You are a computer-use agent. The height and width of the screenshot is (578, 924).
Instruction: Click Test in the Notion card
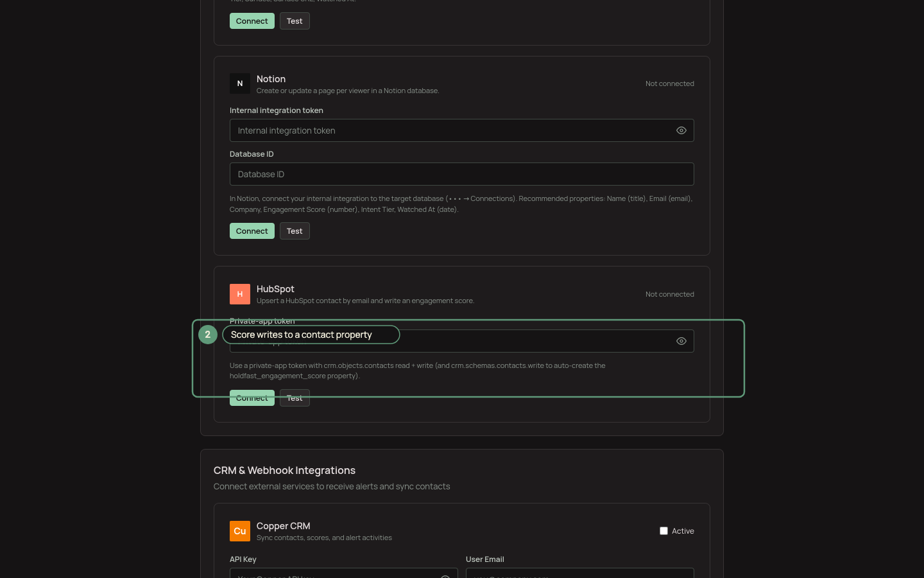[295, 231]
